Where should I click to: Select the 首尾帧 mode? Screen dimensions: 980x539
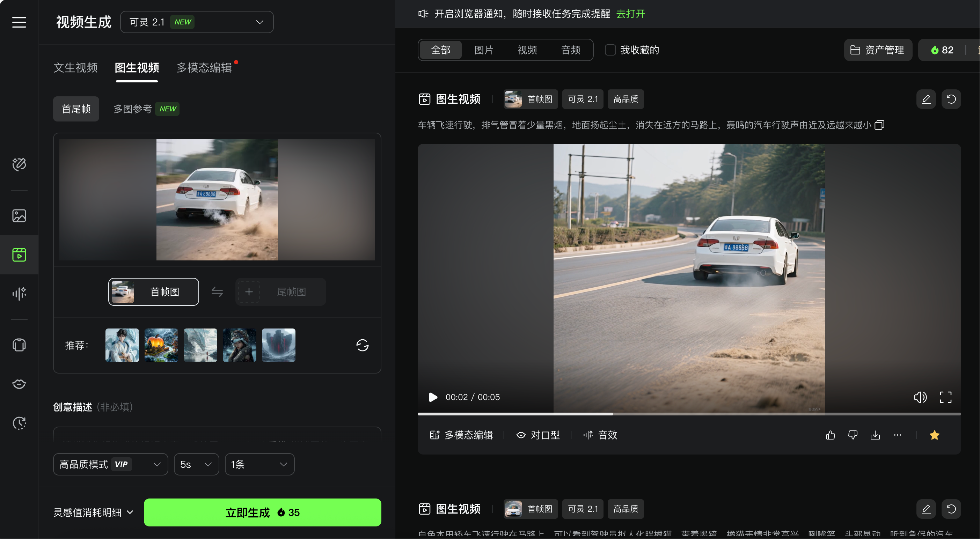(76, 109)
